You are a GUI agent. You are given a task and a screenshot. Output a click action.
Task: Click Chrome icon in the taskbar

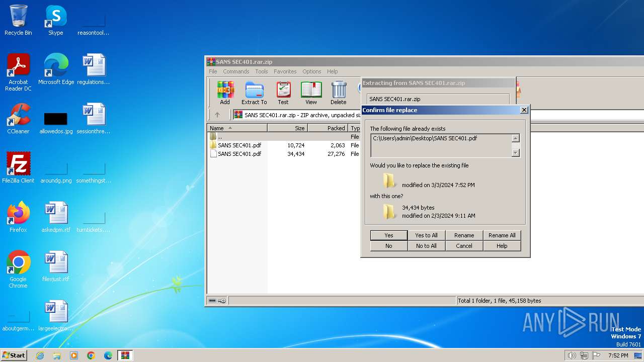[x=91, y=355]
